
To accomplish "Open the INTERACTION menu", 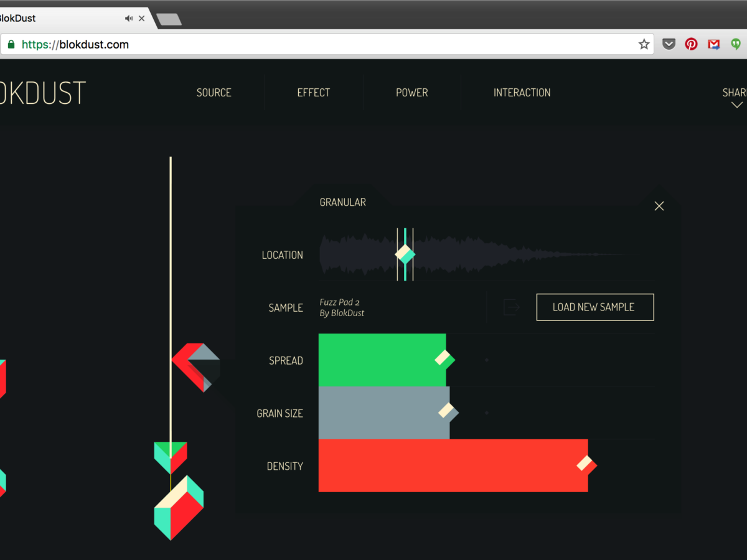I will coord(522,93).
